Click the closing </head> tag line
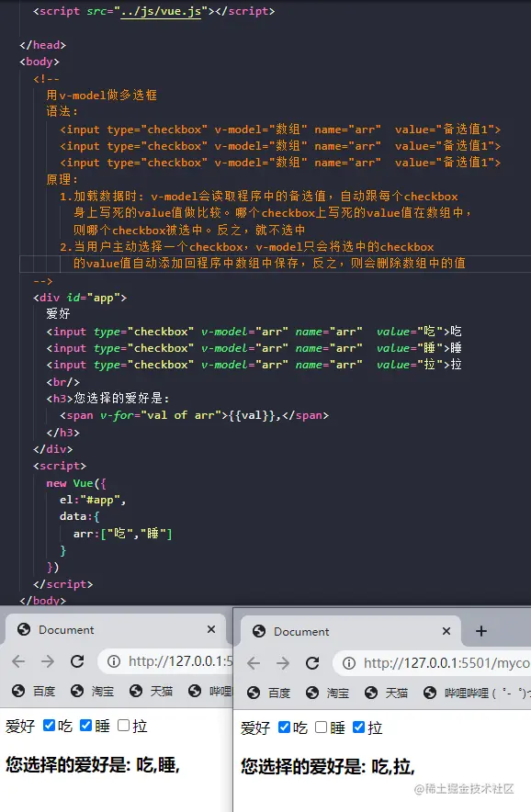The height and width of the screenshot is (812, 531). coord(43,45)
